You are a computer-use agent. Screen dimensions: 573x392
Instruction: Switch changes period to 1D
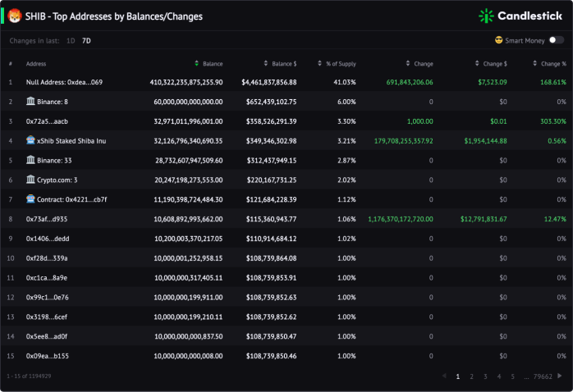click(71, 40)
